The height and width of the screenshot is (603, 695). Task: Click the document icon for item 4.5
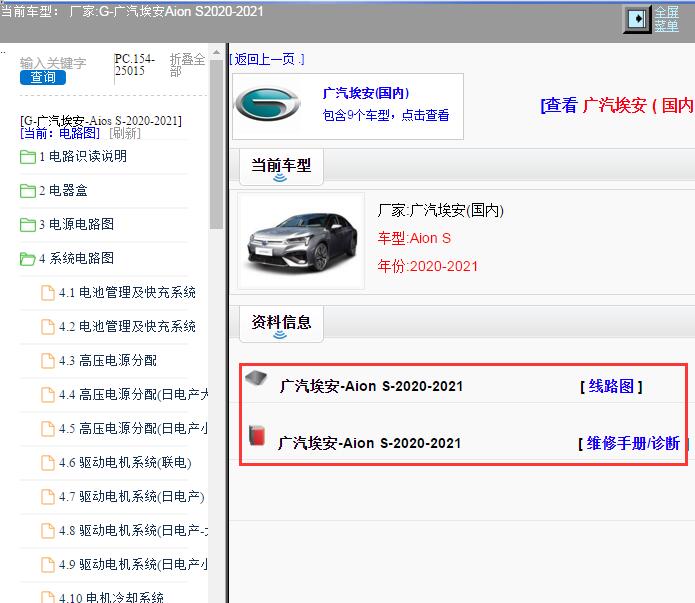(x=48, y=429)
